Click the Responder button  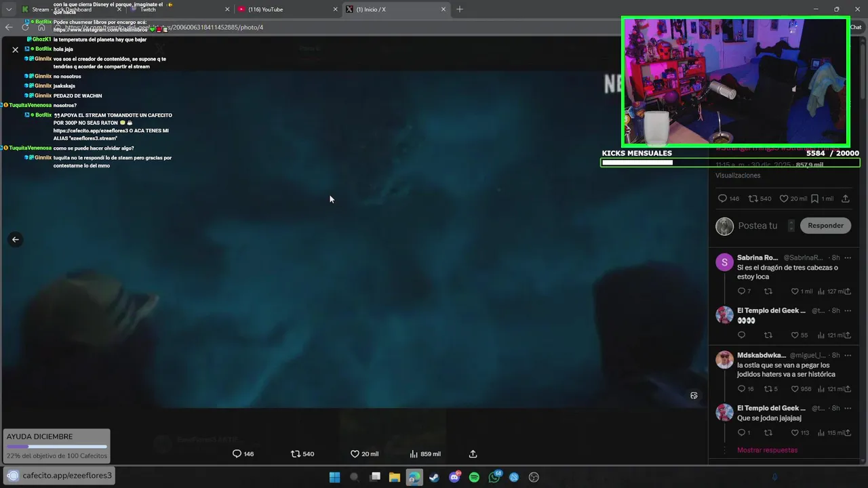[825, 226]
